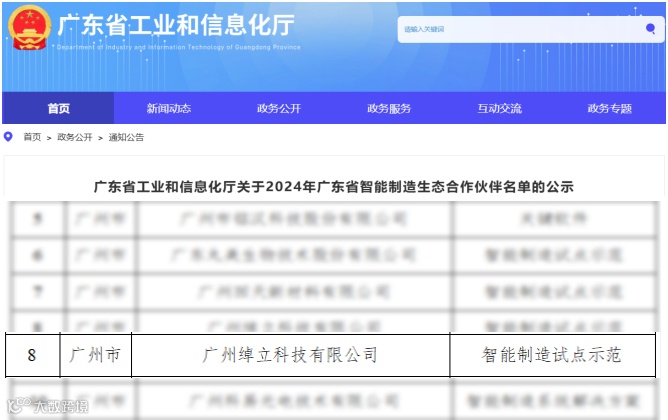Open the 政务公开 navigation tab

tap(279, 108)
